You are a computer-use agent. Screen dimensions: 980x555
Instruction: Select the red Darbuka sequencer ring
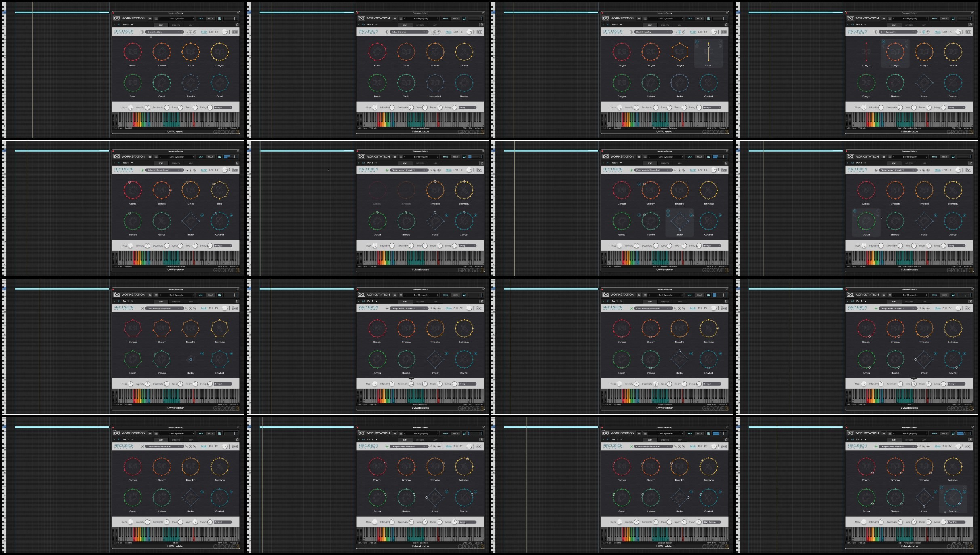(x=133, y=52)
